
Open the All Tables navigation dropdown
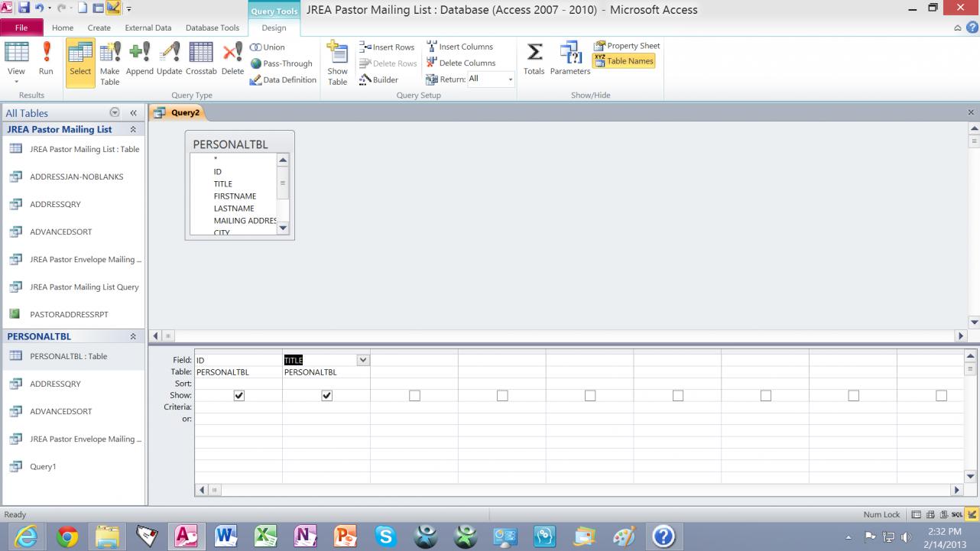(115, 113)
